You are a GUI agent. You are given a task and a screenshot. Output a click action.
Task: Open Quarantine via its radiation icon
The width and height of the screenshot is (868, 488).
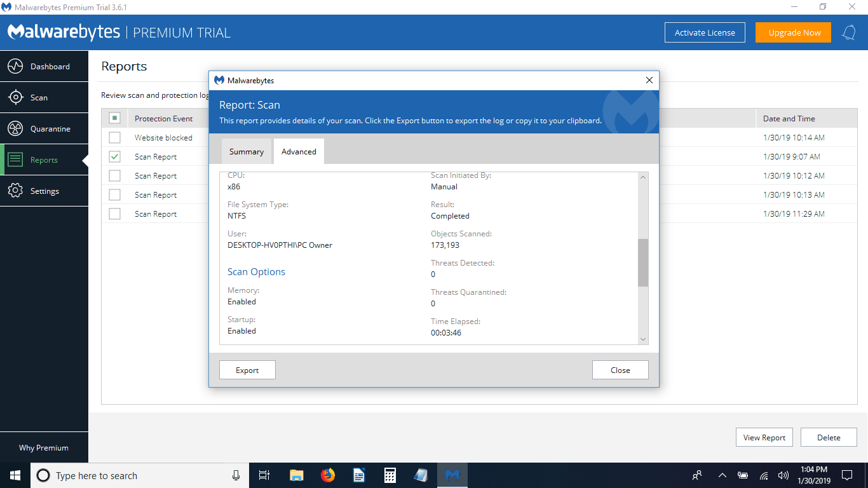tap(15, 128)
